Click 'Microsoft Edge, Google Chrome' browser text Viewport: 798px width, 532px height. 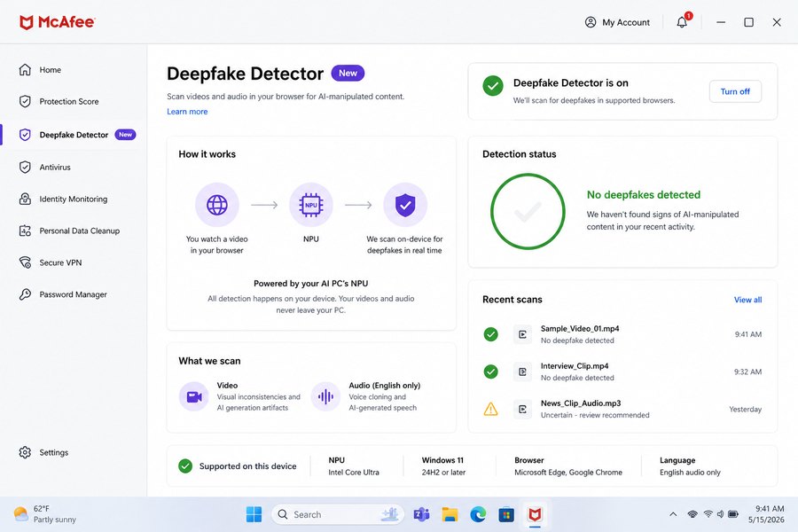point(568,473)
